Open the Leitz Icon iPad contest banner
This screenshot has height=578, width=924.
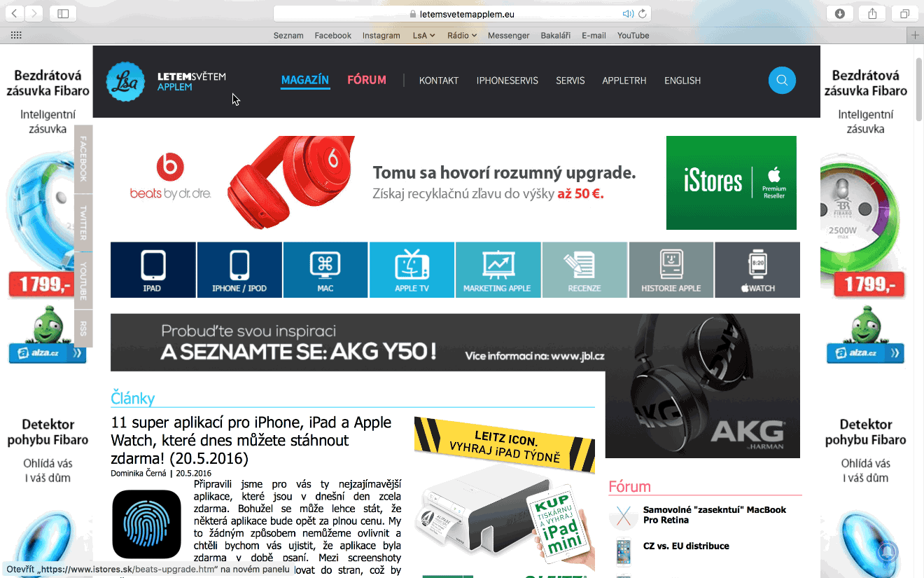(x=505, y=496)
